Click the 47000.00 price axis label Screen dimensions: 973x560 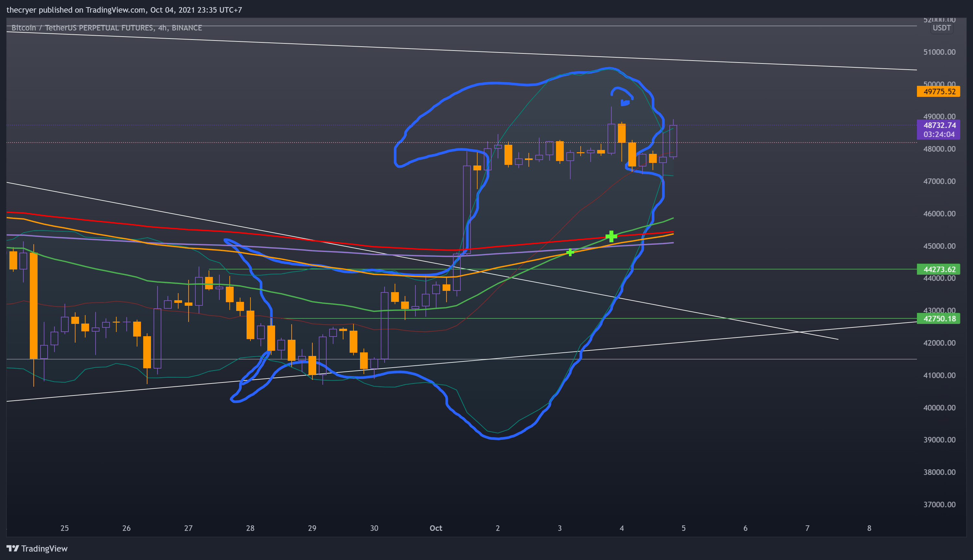pyautogui.click(x=939, y=181)
